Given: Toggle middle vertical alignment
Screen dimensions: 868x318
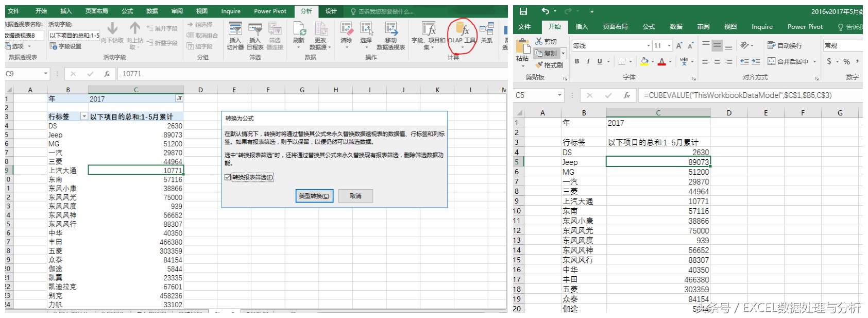Looking at the screenshot, I should pos(717,45).
